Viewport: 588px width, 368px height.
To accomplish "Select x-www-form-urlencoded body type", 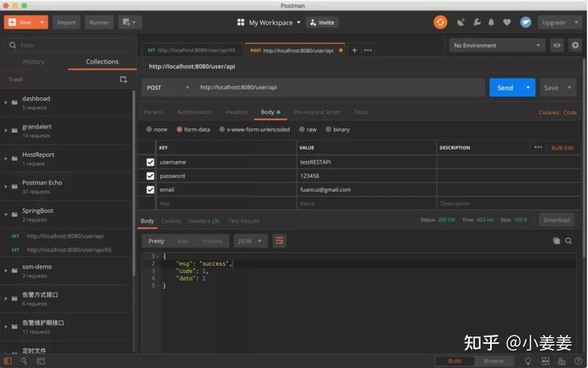I will click(x=222, y=130).
